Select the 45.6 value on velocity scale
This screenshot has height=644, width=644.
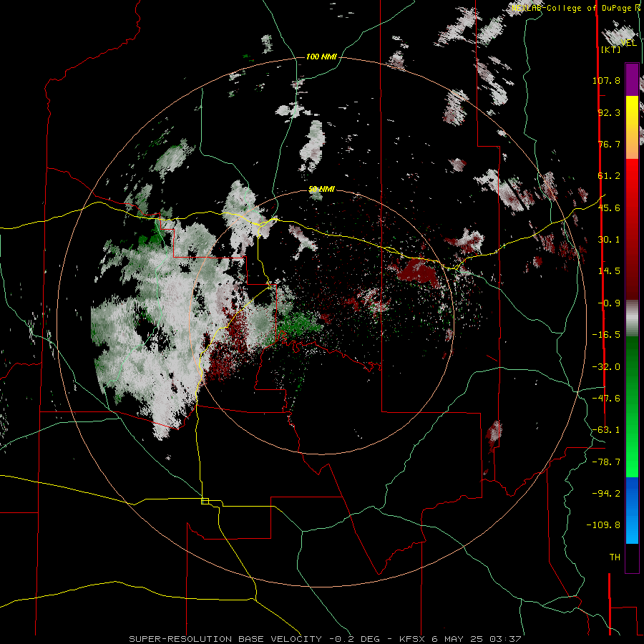tap(609, 208)
